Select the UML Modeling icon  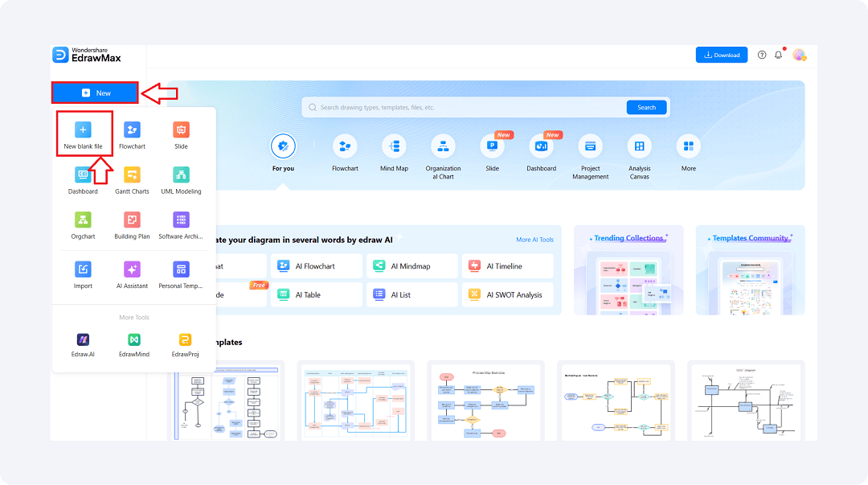181,180
